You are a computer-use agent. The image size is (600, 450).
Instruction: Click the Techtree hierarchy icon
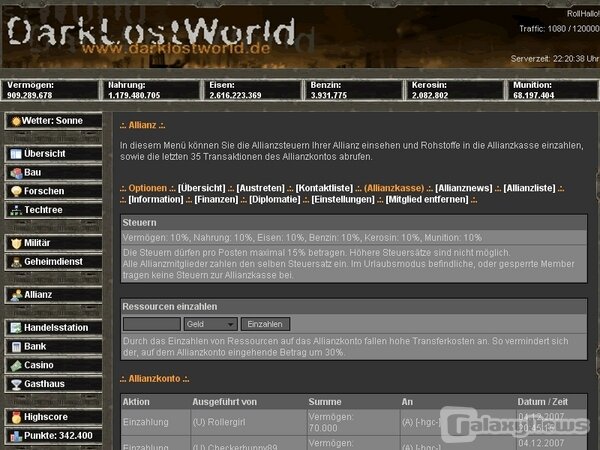[x=16, y=210]
